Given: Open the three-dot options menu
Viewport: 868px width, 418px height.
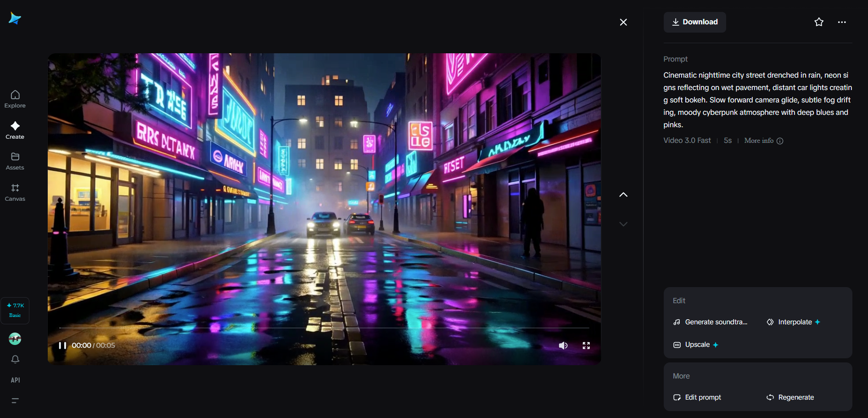Looking at the screenshot, I should click(x=841, y=22).
